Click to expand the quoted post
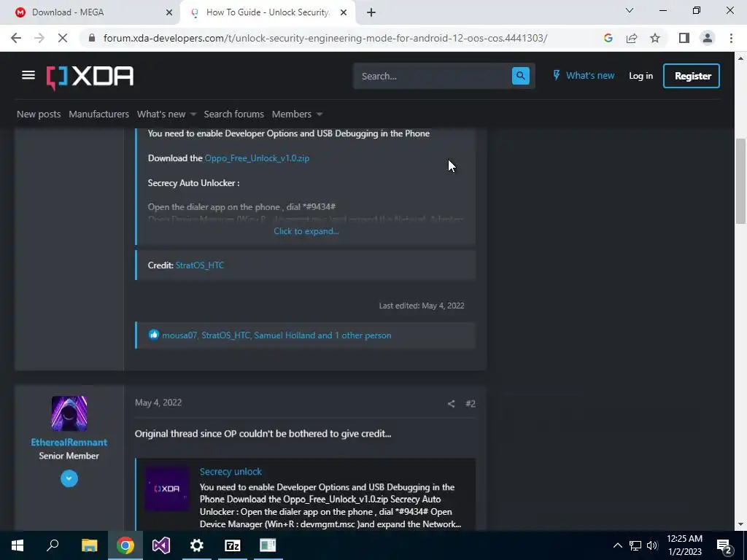The width and height of the screenshot is (747, 560). coord(306,231)
